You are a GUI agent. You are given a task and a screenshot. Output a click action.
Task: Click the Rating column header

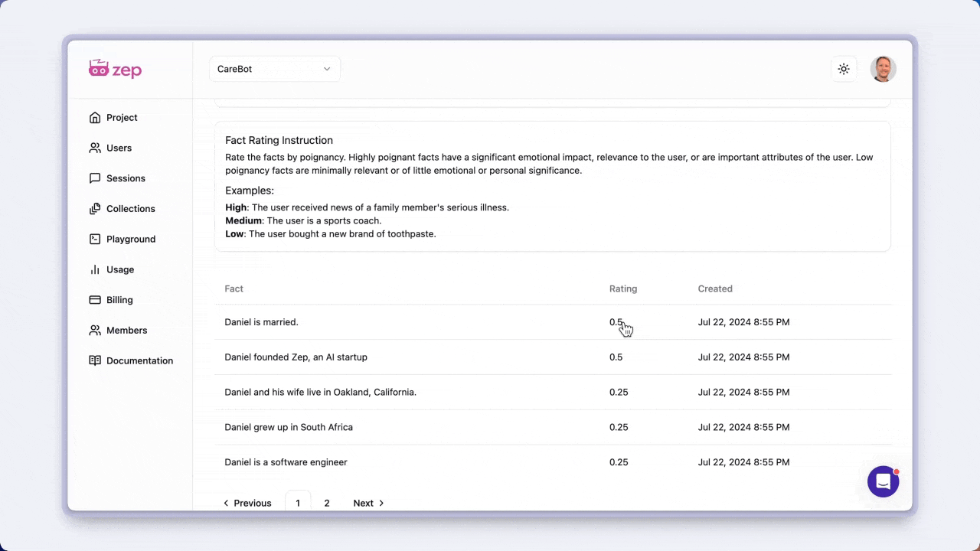[x=622, y=289]
